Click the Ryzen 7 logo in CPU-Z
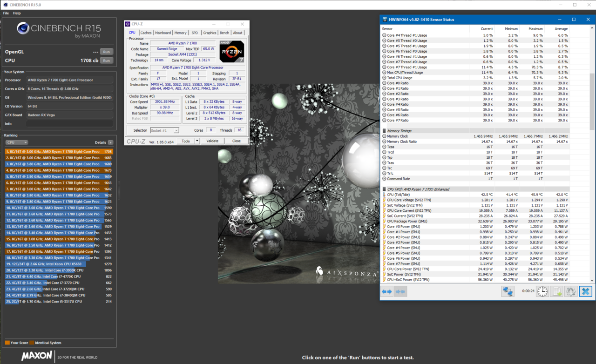Viewport: 596px width, 364px height. point(231,52)
